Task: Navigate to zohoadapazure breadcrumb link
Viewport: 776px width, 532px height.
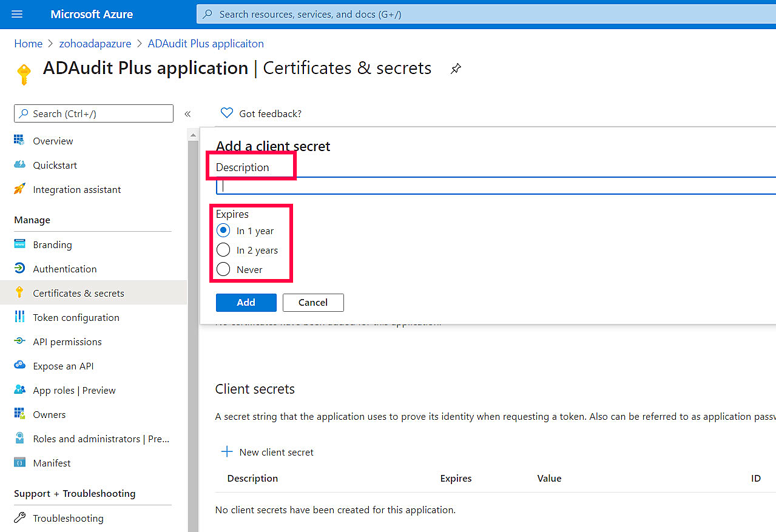Action: 95,43
